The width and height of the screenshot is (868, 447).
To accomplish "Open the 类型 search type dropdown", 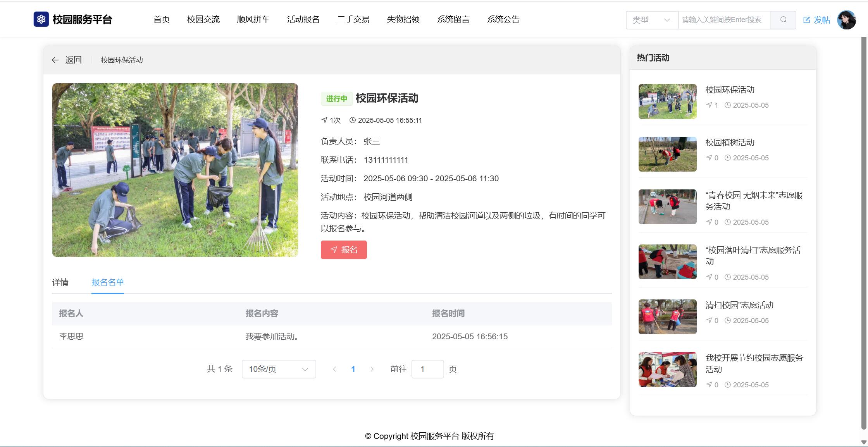I will [x=651, y=20].
